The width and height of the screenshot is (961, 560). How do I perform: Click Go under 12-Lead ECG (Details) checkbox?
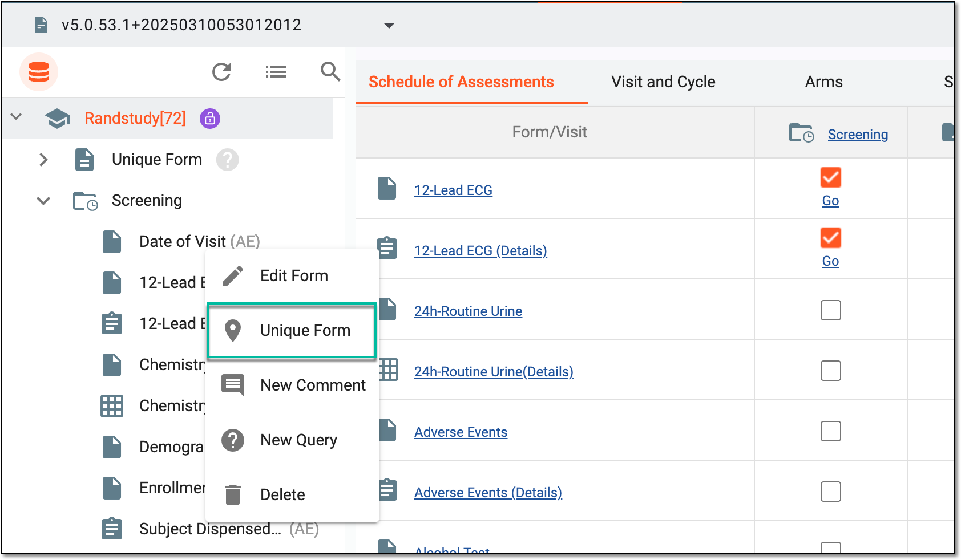(x=830, y=261)
